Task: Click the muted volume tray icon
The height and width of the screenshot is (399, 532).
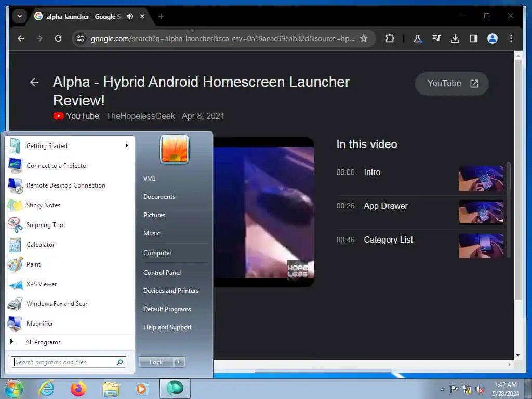Action: point(480,390)
